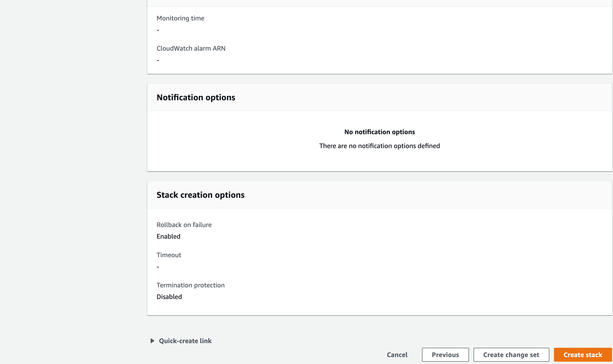Screen dimensions: 613x364
Task: Click 'There are no notification options defined' text
Action: pyautogui.click(x=379, y=146)
